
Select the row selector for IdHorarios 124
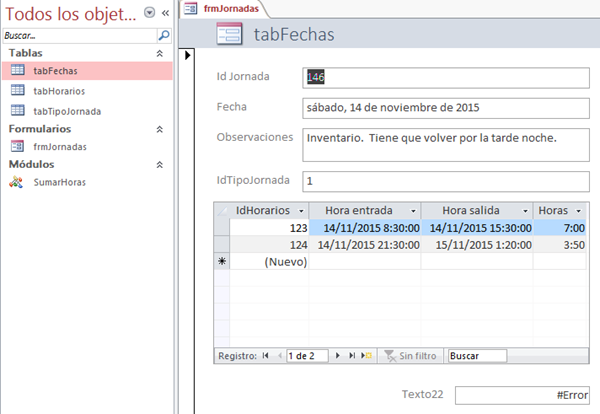click(222, 244)
